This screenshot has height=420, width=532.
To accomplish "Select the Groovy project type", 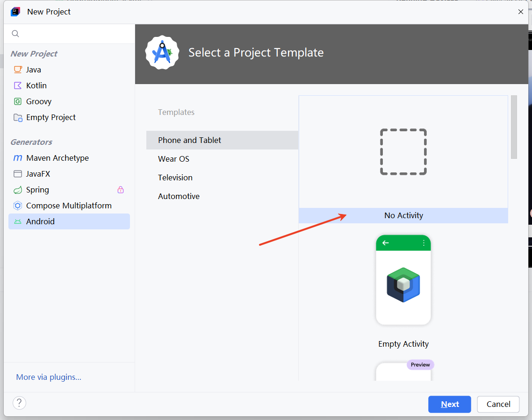I will point(69,101).
